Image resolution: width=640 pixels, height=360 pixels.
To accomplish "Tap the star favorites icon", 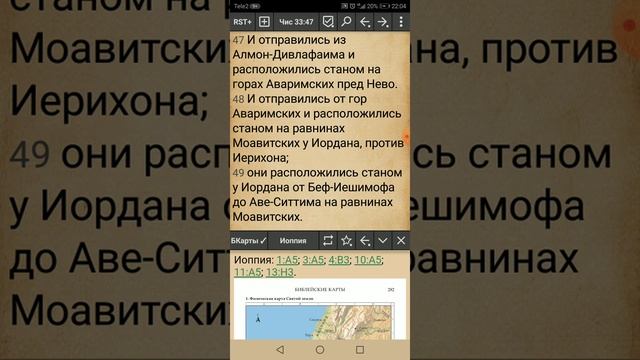I will pos(346,240).
